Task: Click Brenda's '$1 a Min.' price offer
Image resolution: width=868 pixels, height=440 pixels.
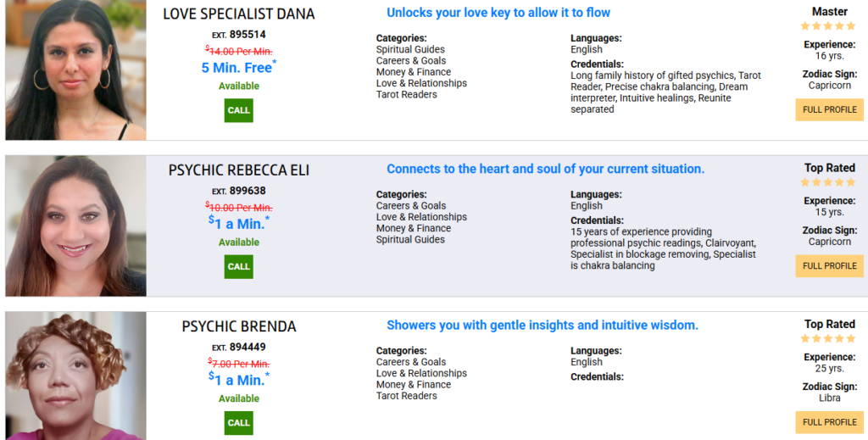Action: coord(238,380)
